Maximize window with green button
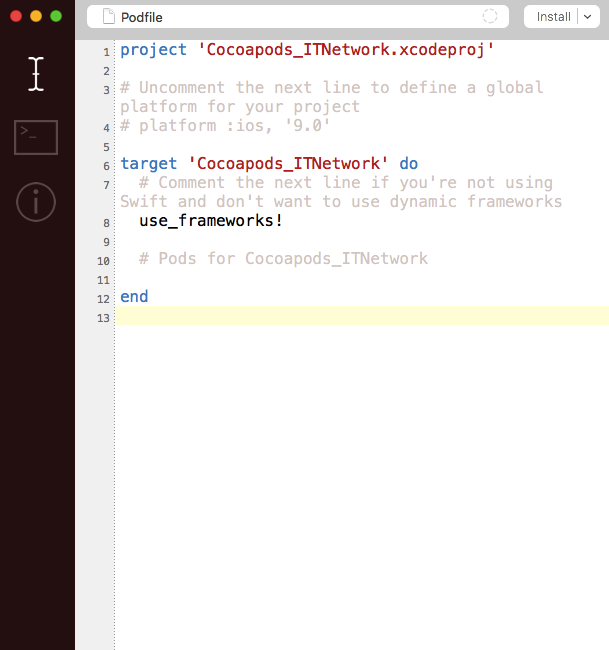The image size is (609, 650). click(56, 16)
